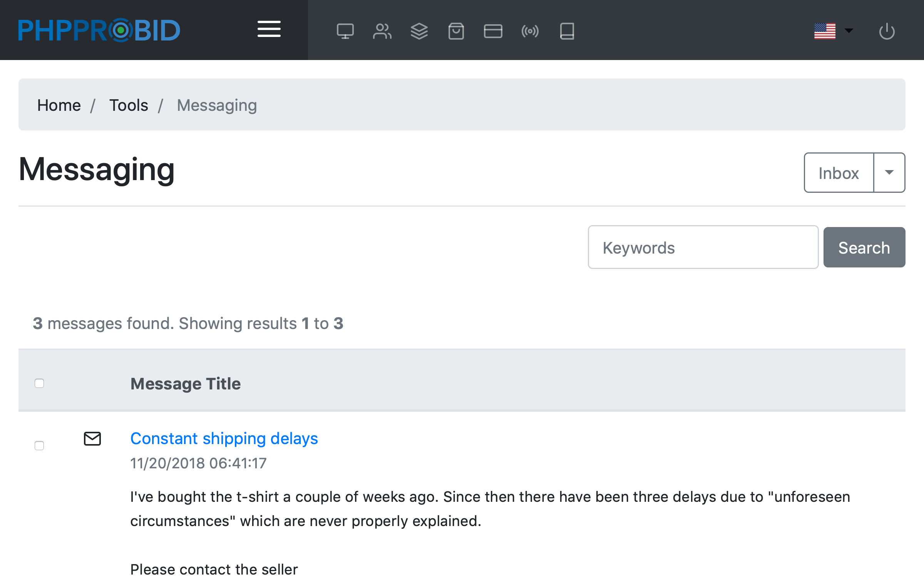
Task: Open the users icon in header
Action: (x=382, y=31)
